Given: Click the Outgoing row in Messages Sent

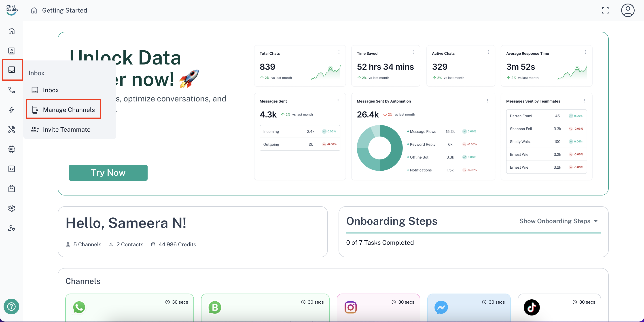Looking at the screenshot, I should pos(300,144).
